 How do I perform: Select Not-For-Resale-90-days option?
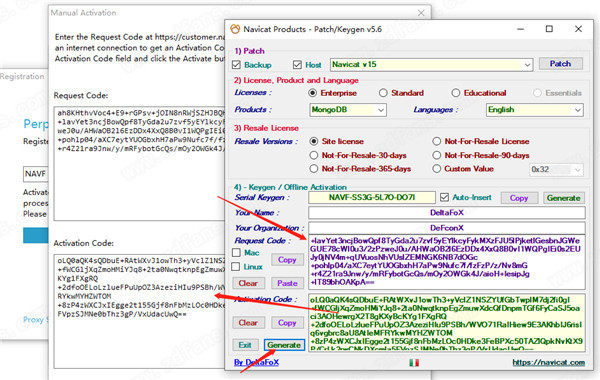[x=437, y=155]
